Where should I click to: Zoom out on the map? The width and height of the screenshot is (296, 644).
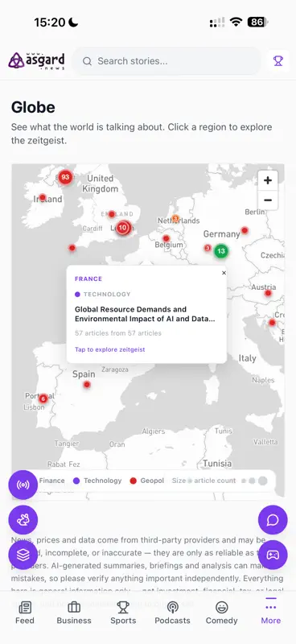point(268,200)
